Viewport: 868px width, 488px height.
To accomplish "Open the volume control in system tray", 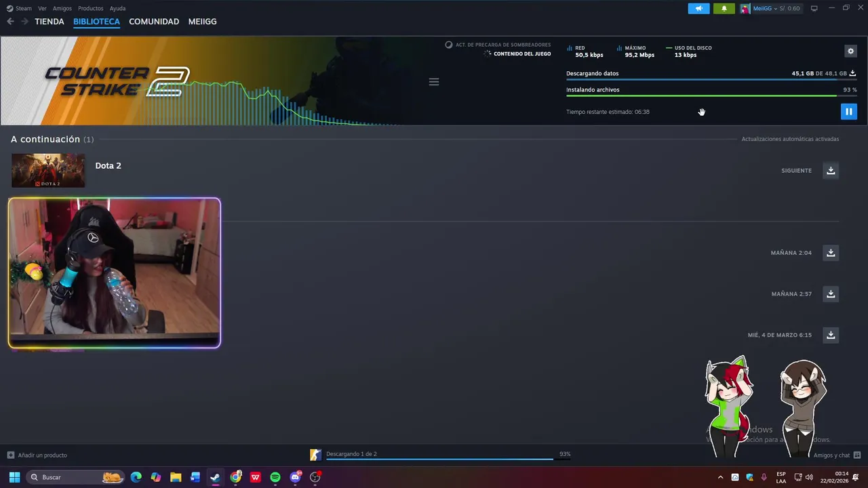I will tap(809, 477).
